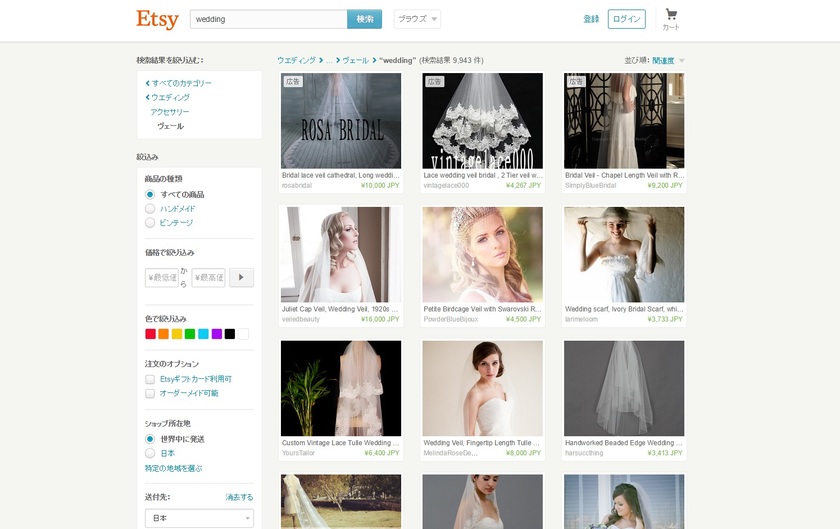Filter by purple color swatch
Screen dimensions: 840x529
(216, 334)
